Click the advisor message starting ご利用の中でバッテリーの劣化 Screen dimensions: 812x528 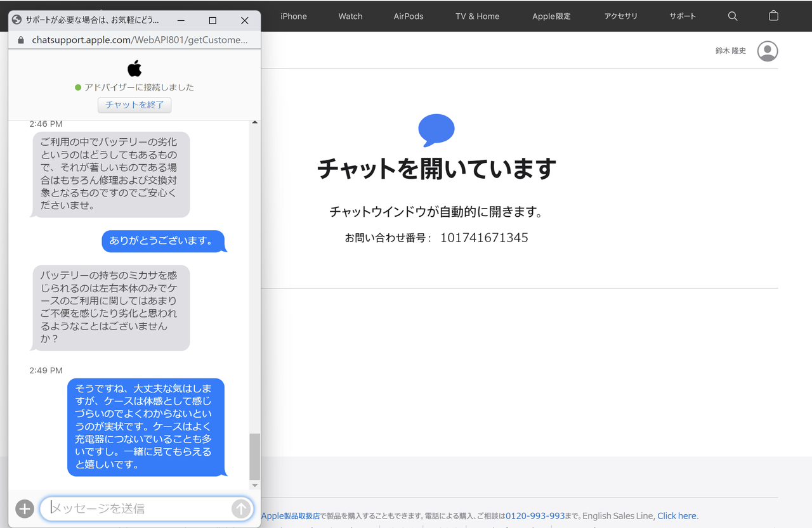coord(111,174)
